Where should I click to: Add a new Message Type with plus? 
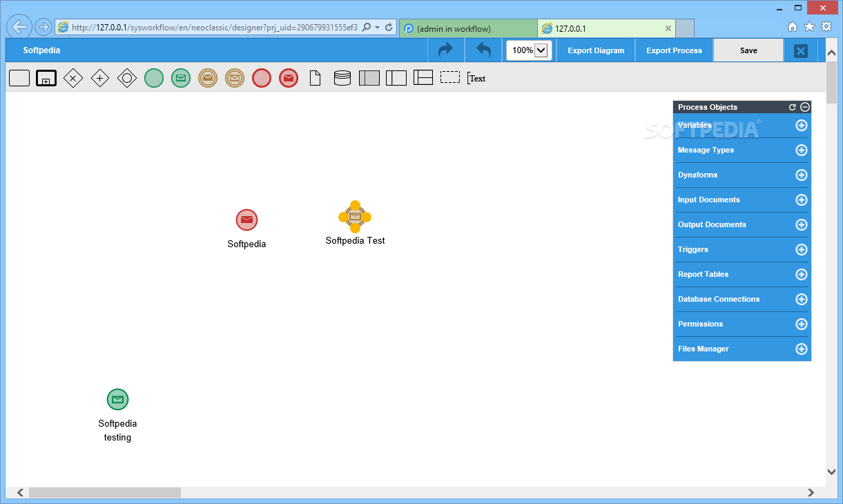tap(802, 150)
